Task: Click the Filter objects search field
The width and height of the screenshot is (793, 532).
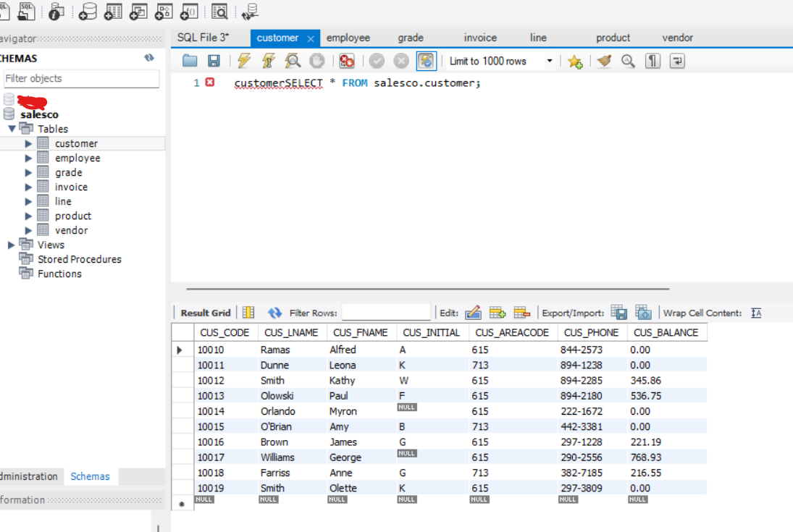Action: [x=80, y=78]
